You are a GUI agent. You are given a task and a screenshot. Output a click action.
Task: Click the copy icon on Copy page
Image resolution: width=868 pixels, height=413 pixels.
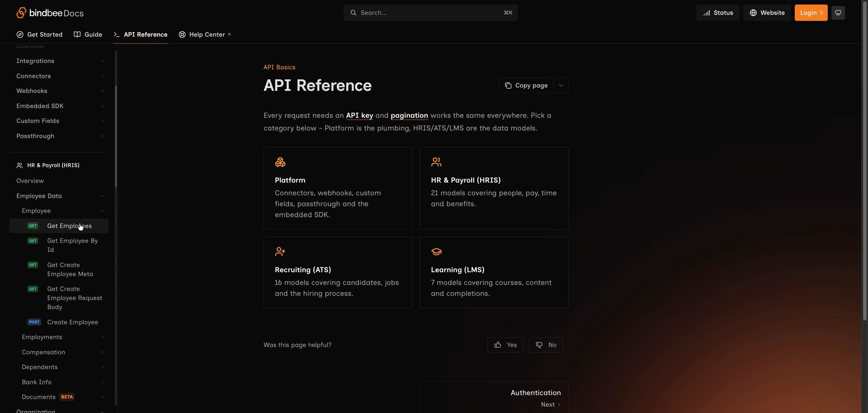tap(508, 86)
